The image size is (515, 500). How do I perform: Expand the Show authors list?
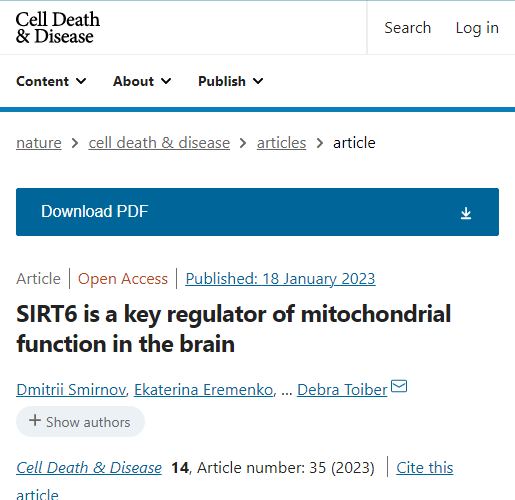80,422
